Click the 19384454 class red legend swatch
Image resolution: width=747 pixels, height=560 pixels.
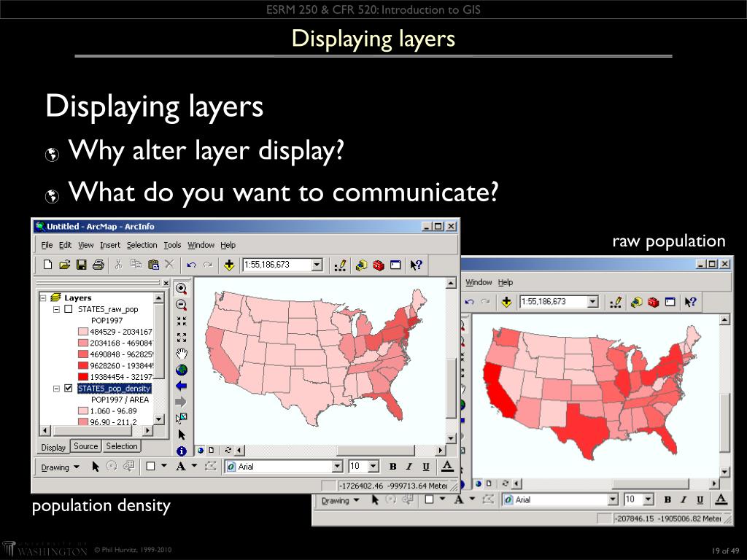tap(83, 377)
